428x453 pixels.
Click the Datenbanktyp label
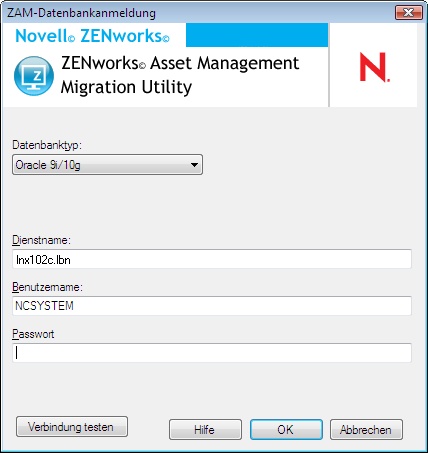[47, 145]
